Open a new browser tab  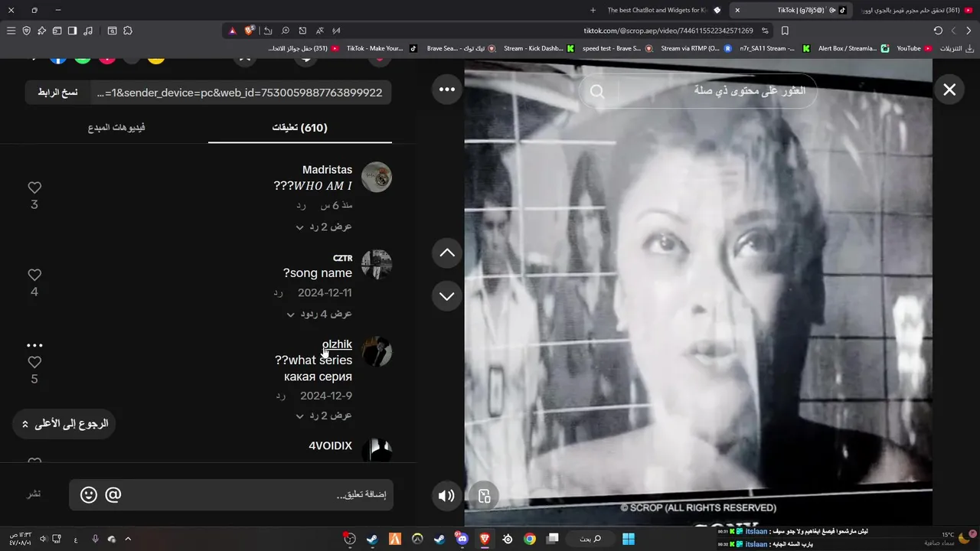[x=593, y=10]
